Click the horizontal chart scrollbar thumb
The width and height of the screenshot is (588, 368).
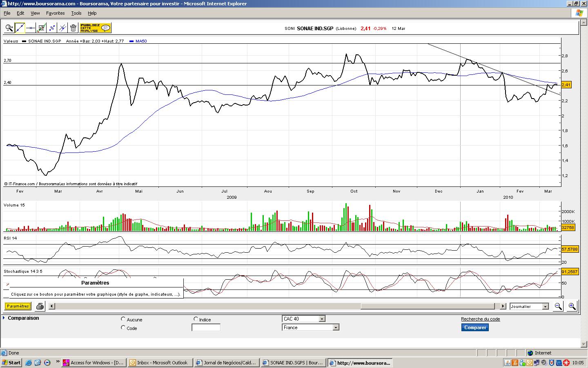(428, 306)
